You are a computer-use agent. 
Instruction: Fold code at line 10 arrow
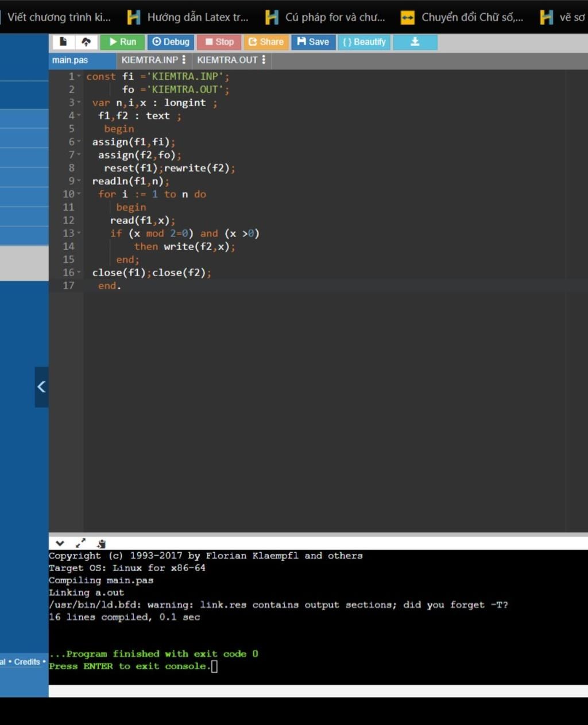coord(79,194)
